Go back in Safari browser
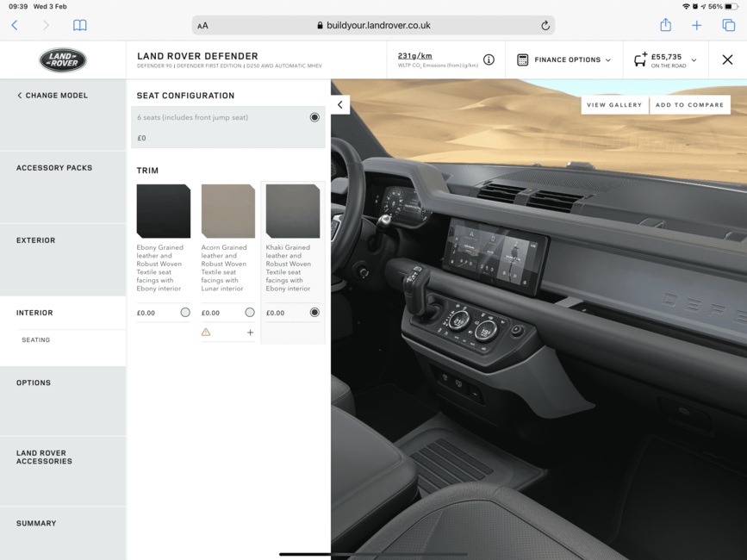This screenshot has height=560, width=747. coord(15,25)
